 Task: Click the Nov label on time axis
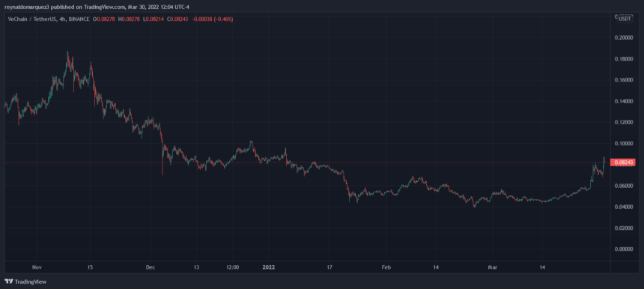coord(37,267)
